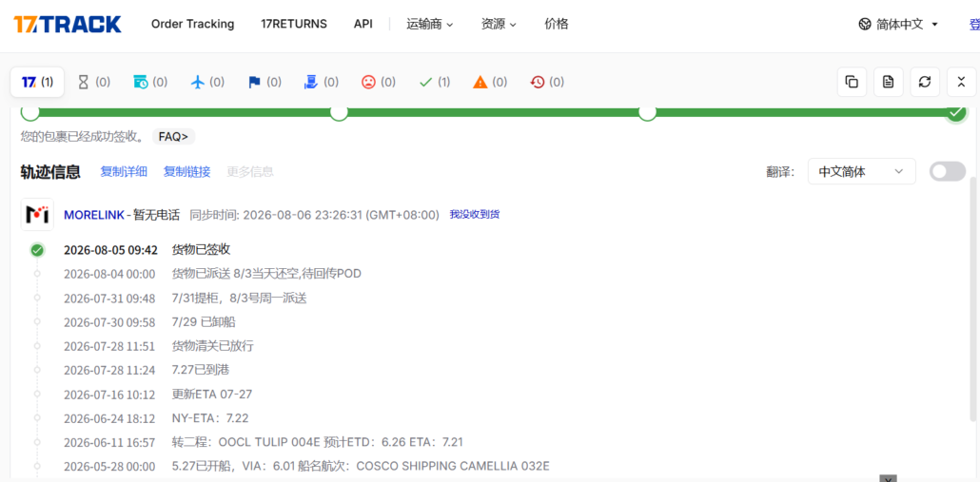The height and width of the screenshot is (482, 980).
Task: Click 复制链接 link
Action: coord(186,172)
